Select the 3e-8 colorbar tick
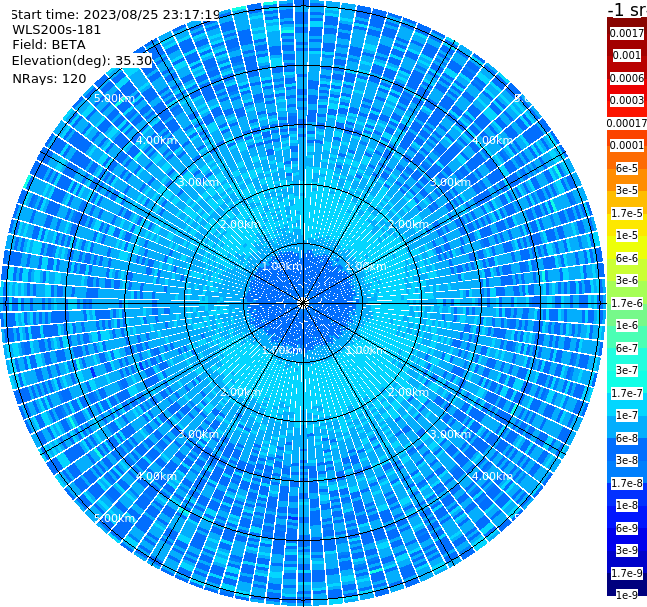This screenshot has width=647, height=607. [x=627, y=460]
